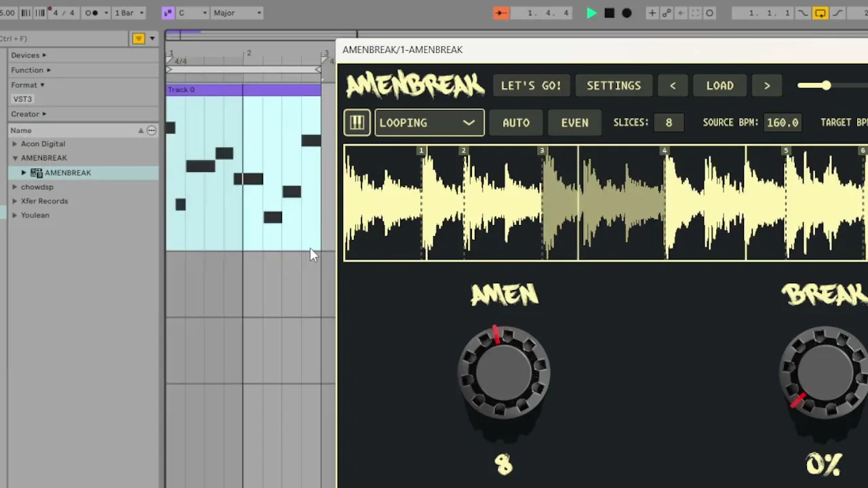Screen dimensions: 868x488
Task: Expand the Creator filter group
Action: tap(28, 114)
